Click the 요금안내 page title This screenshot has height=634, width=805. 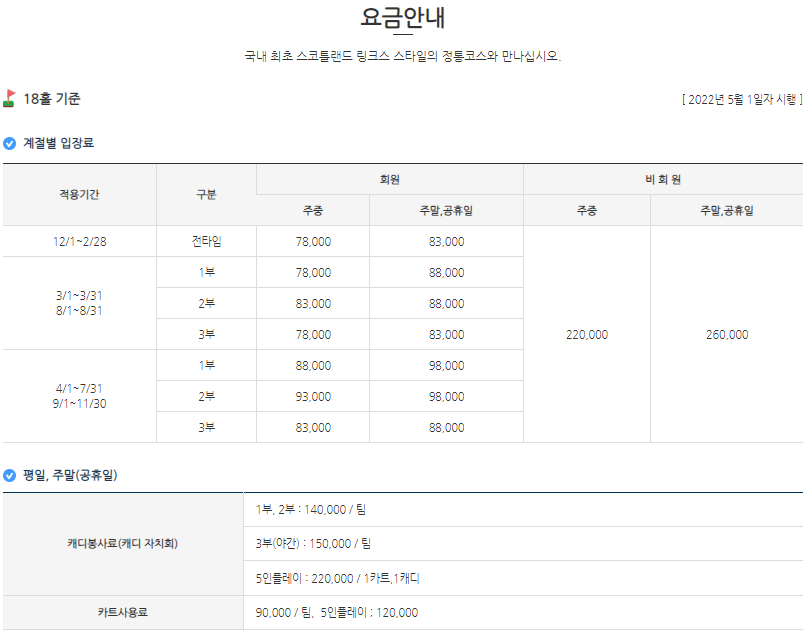402,18
